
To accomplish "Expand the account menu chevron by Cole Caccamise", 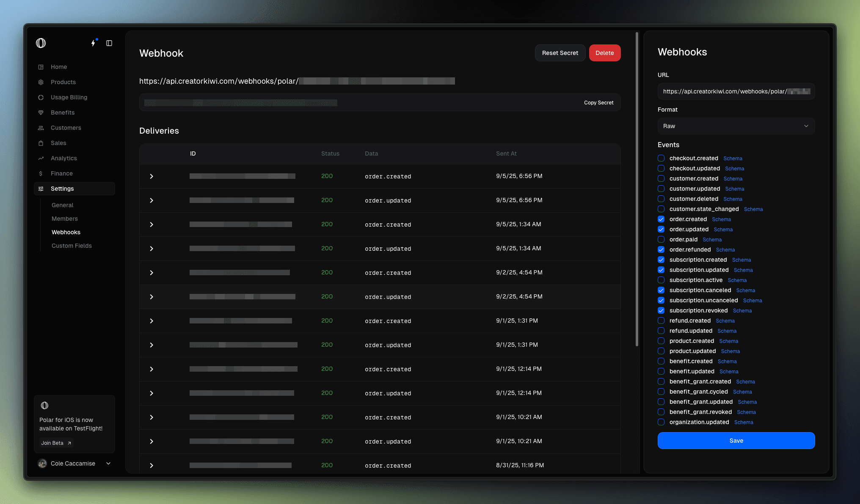I will [108, 463].
